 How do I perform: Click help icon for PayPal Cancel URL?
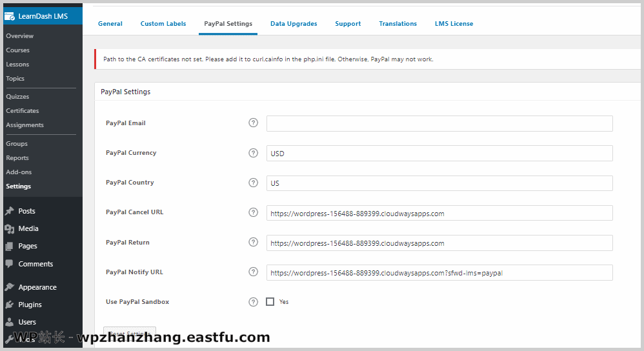[x=254, y=212]
